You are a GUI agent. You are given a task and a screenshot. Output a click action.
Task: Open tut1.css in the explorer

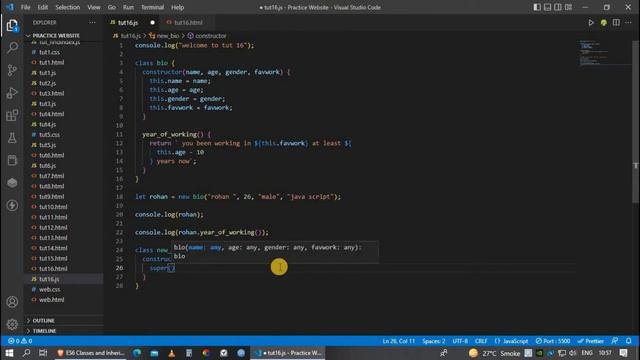pos(49,52)
